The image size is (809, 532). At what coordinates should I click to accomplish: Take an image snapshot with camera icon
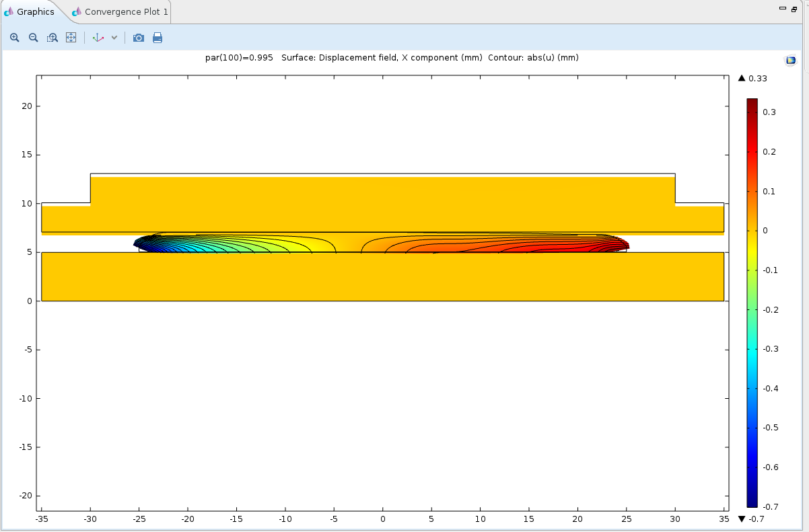139,38
